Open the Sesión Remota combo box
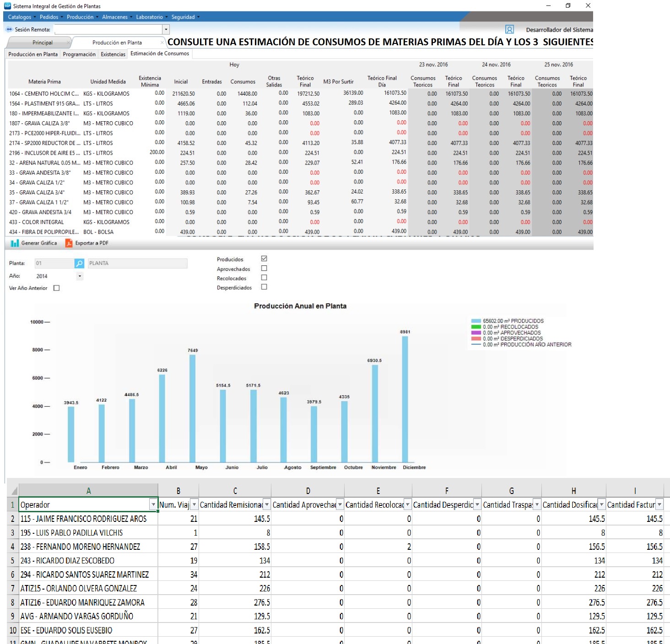The width and height of the screenshot is (670, 644). pos(166,30)
